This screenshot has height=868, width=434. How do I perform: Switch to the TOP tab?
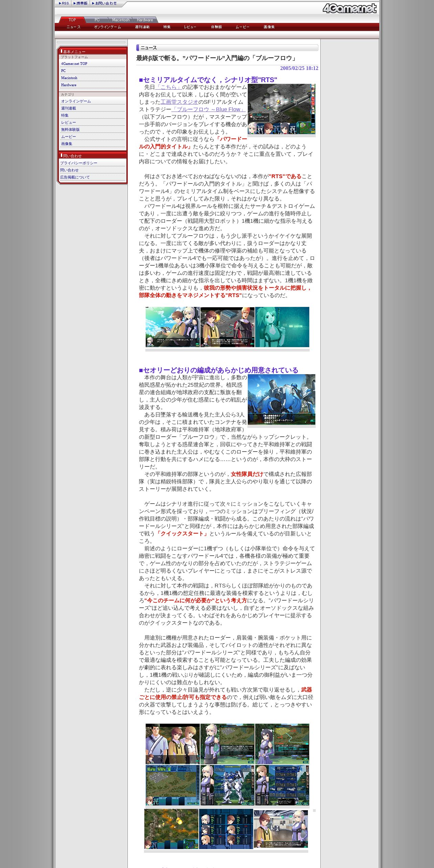pos(72,20)
